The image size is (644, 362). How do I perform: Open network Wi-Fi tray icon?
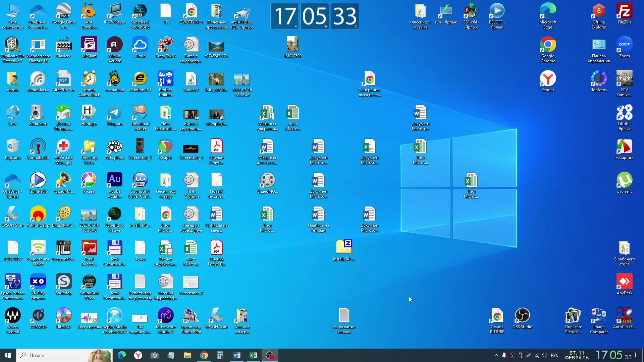(537, 355)
